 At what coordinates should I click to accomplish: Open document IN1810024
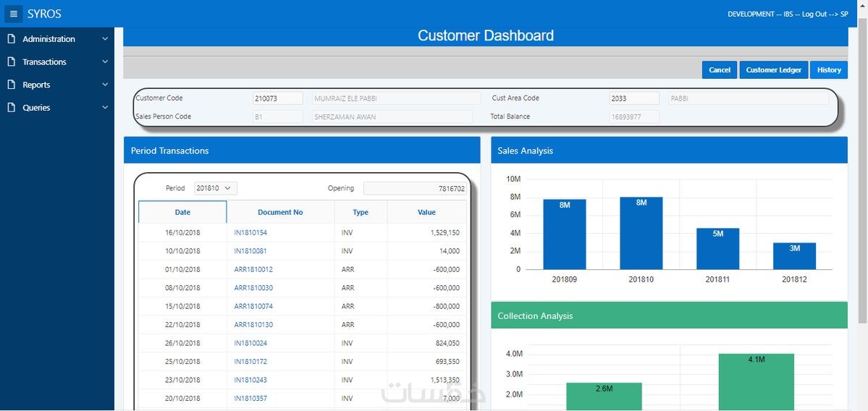[x=250, y=343]
